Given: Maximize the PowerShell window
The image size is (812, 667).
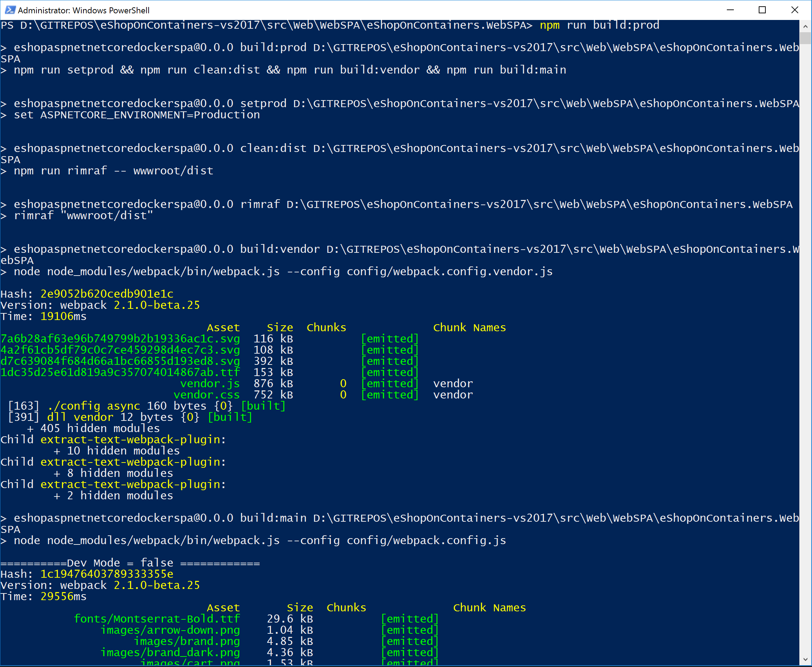Looking at the screenshot, I should [762, 10].
